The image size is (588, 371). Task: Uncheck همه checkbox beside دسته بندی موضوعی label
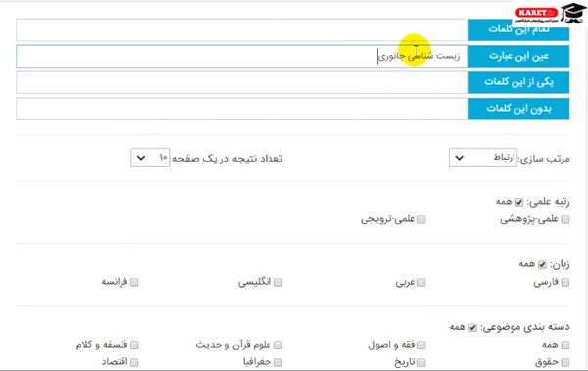click(473, 328)
